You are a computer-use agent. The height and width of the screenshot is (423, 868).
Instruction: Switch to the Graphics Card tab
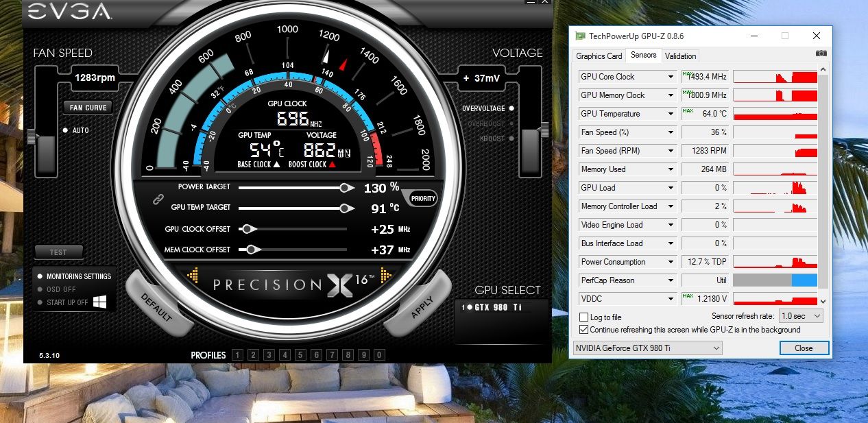(x=599, y=56)
